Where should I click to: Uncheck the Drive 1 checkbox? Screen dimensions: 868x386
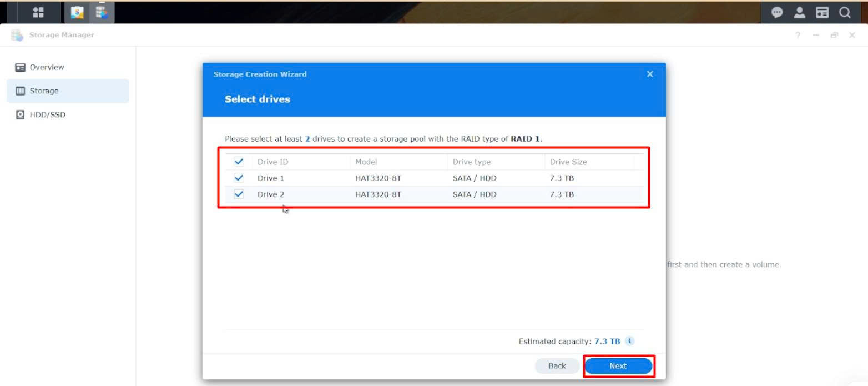(239, 178)
